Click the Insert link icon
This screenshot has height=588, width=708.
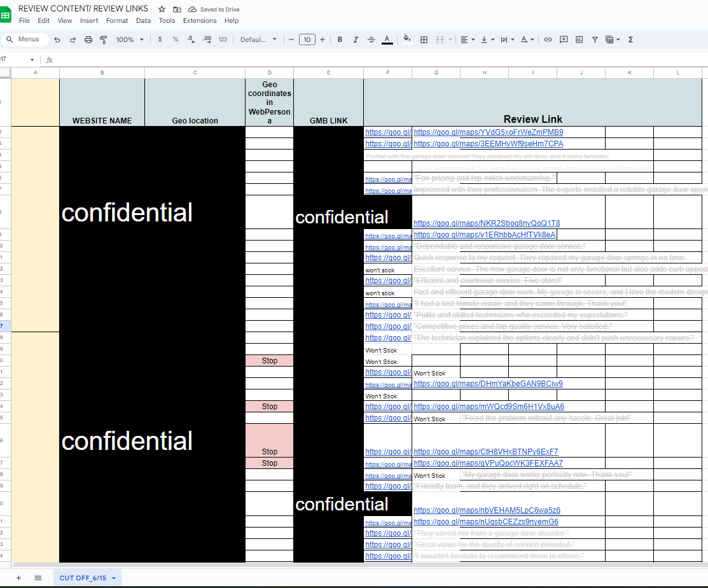pyautogui.click(x=548, y=39)
